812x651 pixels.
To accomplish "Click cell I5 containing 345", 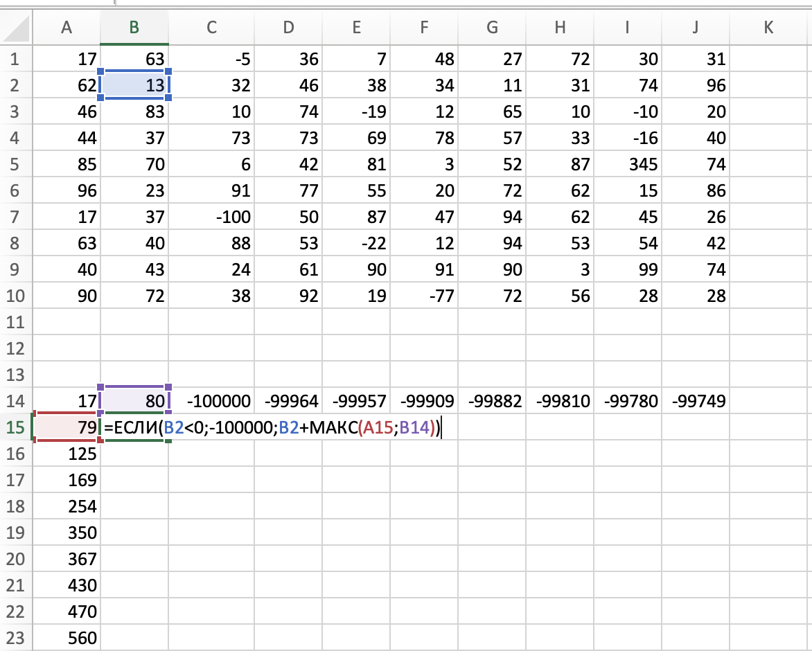I will tap(628, 165).
